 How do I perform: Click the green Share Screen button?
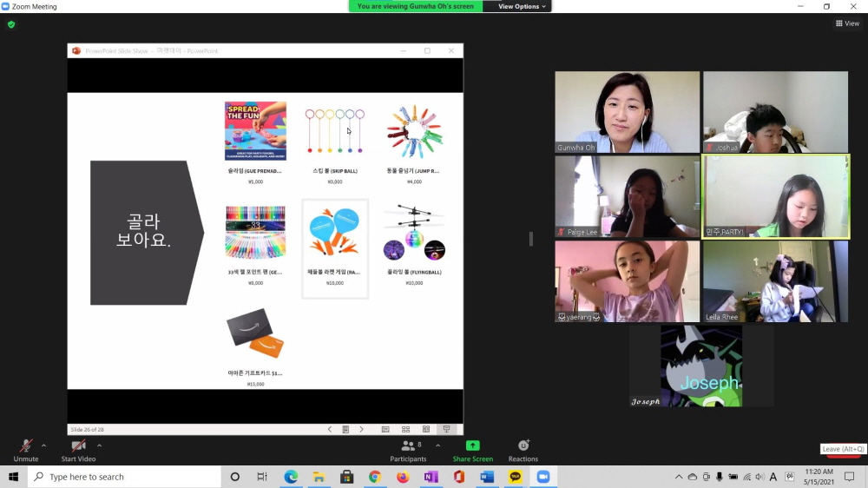point(472,449)
